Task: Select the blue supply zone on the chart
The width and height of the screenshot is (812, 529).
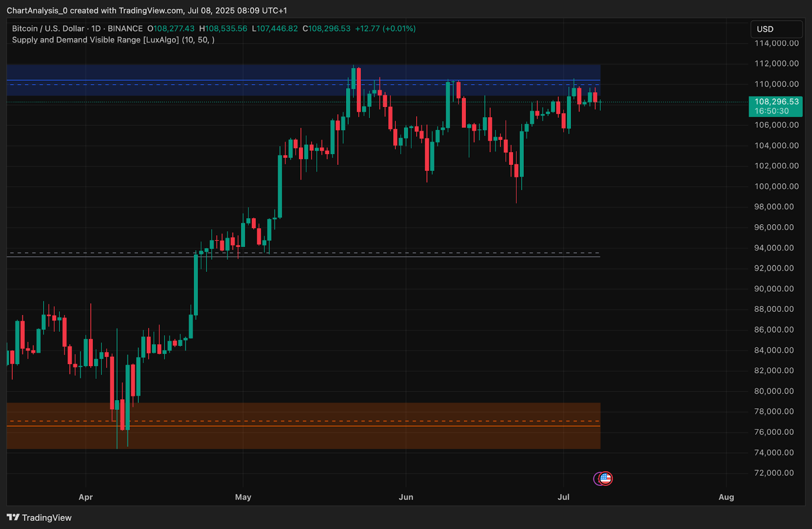Action: [303, 80]
